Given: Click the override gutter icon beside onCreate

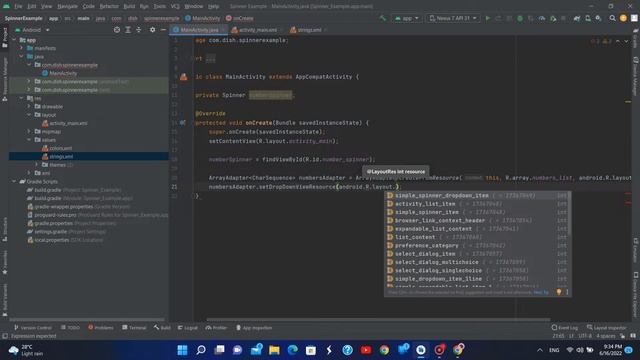Looking at the screenshot, I should point(182,122).
